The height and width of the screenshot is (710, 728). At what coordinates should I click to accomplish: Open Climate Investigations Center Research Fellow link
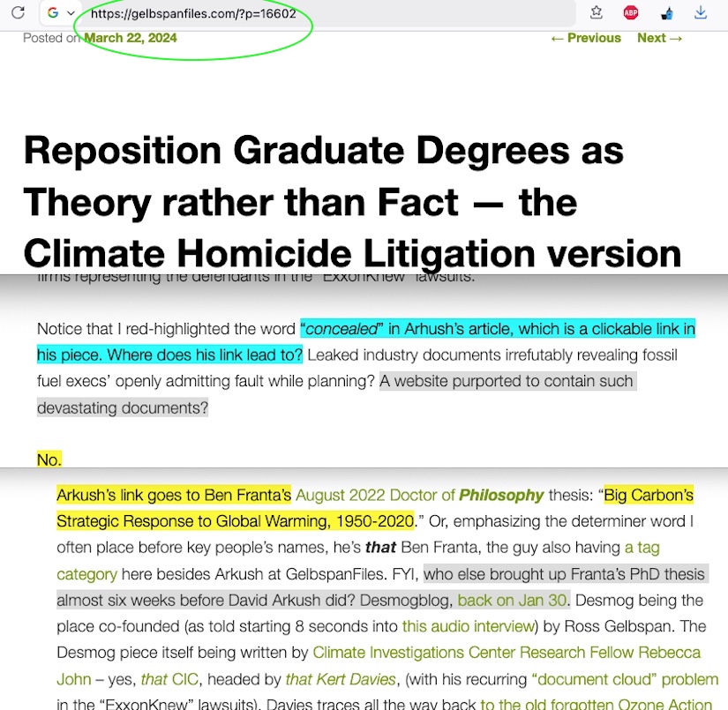(x=507, y=654)
